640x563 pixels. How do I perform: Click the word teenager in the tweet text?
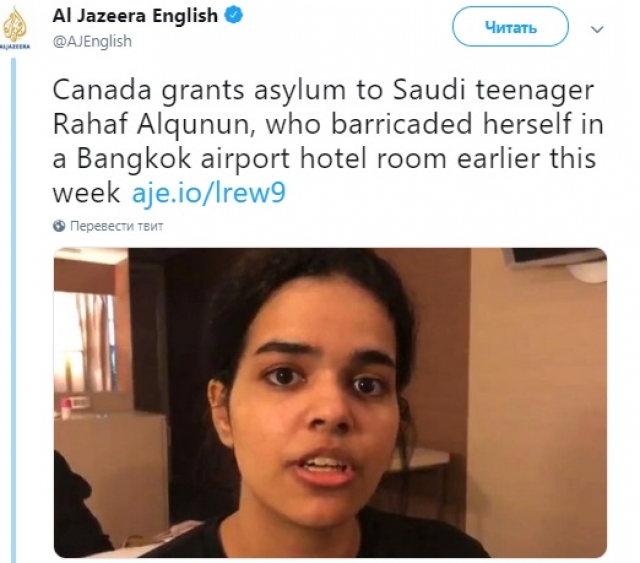pos(534,91)
